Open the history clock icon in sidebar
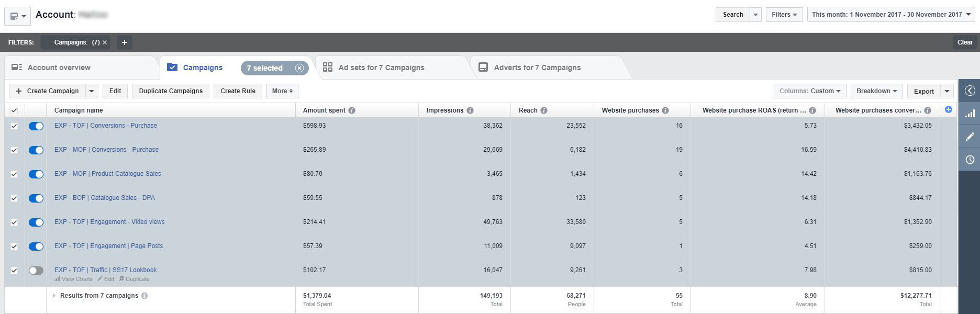Screen dimensions: 980x314 pos(970,160)
